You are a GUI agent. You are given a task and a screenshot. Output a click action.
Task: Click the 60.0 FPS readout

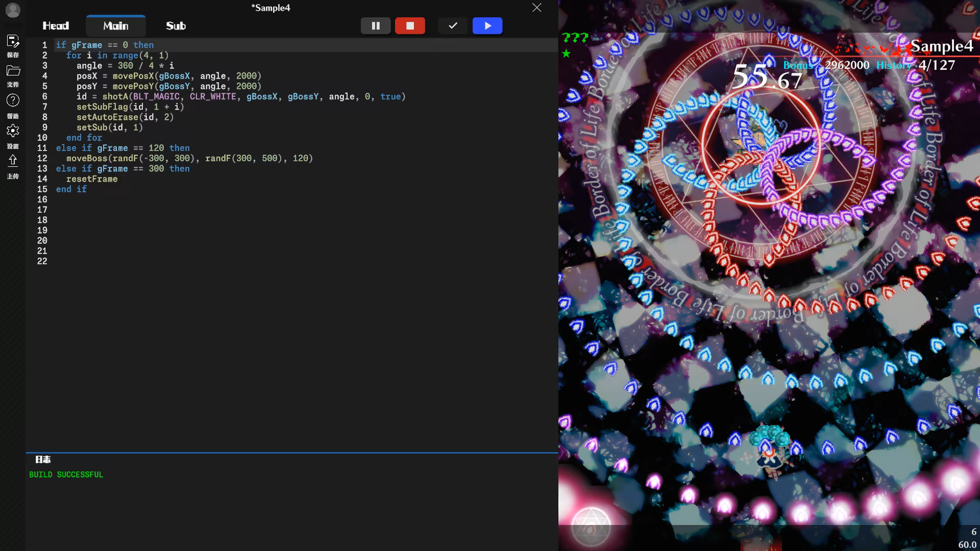click(967, 544)
